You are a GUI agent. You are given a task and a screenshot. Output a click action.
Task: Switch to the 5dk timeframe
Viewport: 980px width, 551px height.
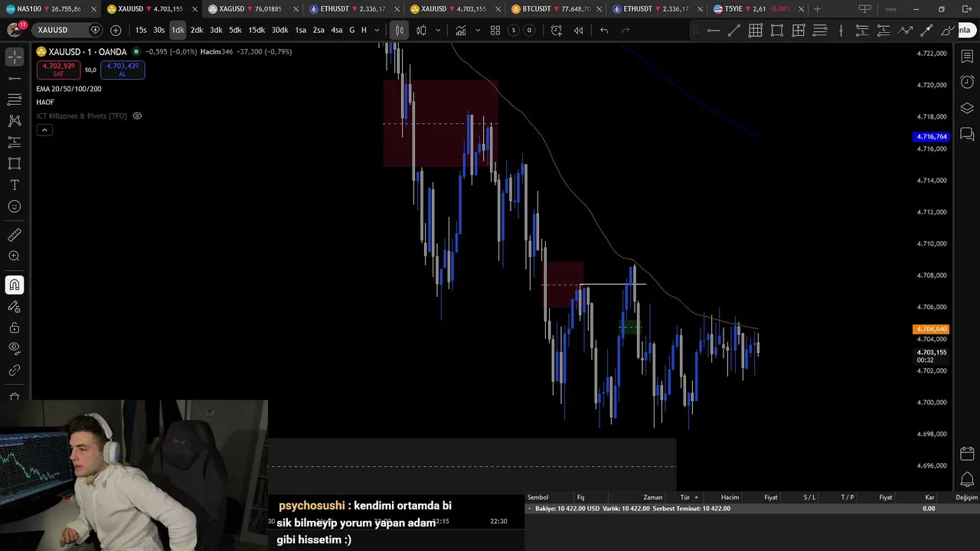235,30
